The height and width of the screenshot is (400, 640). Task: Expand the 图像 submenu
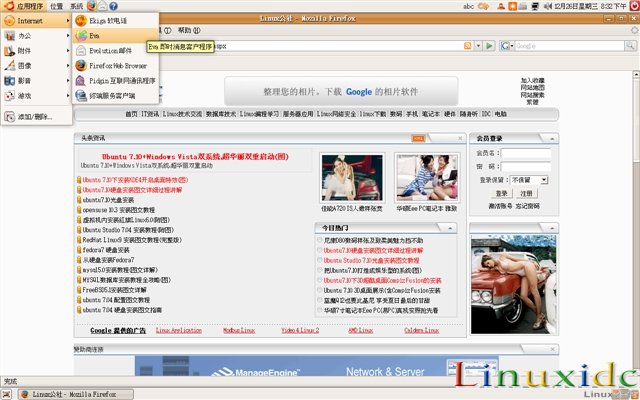tap(36, 66)
